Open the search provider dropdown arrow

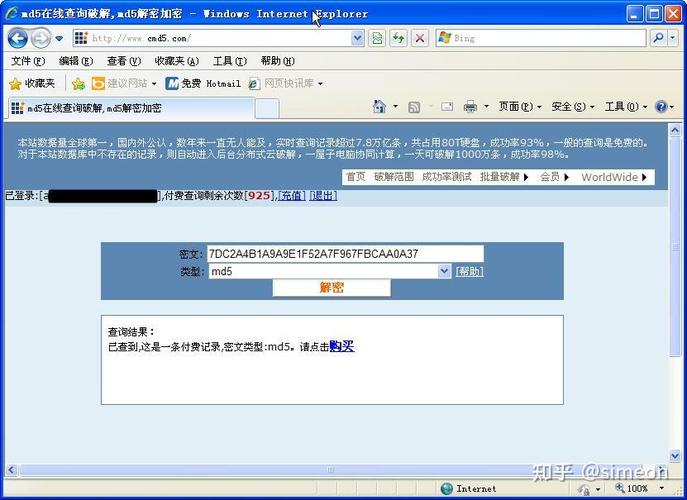point(673,39)
